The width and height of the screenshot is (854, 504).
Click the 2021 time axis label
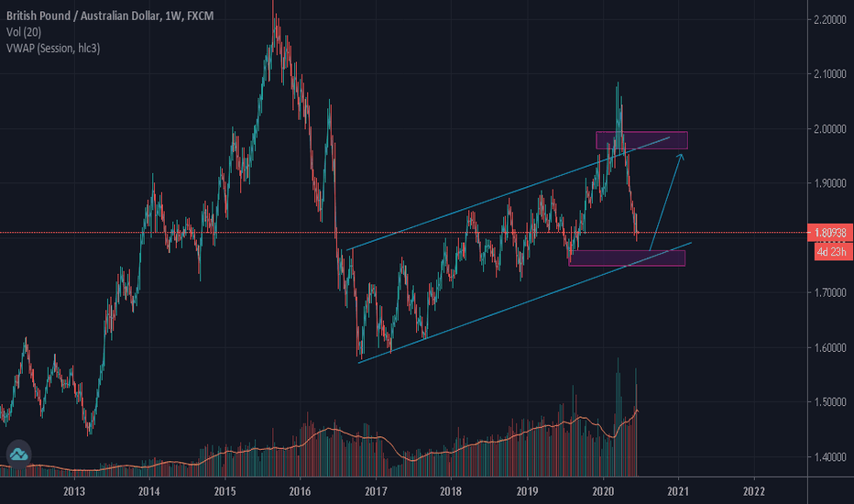pos(678,491)
